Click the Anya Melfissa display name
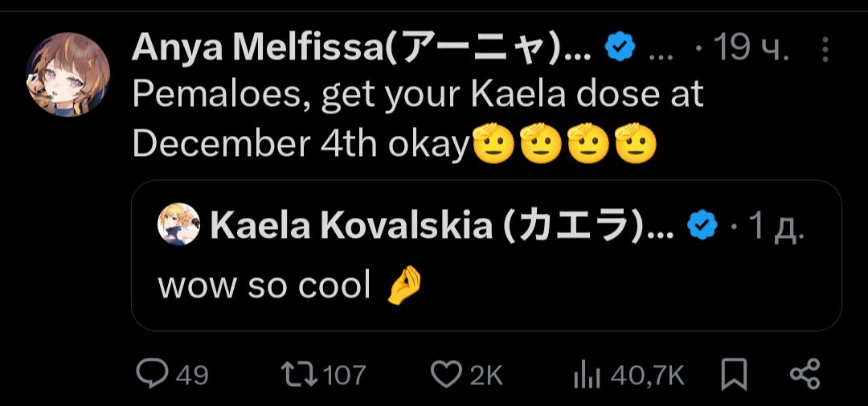This screenshot has width=868, height=406. click(362, 50)
